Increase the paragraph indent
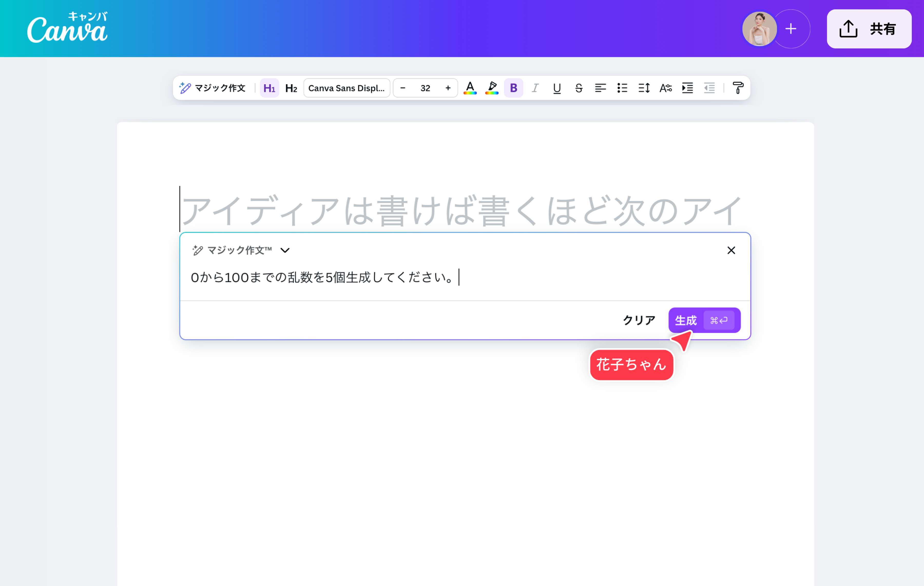 (x=688, y=88)
